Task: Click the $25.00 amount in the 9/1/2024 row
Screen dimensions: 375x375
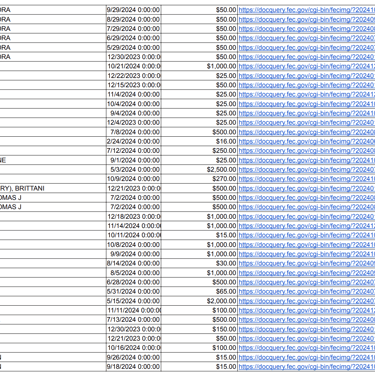Action: pos(199,160)
